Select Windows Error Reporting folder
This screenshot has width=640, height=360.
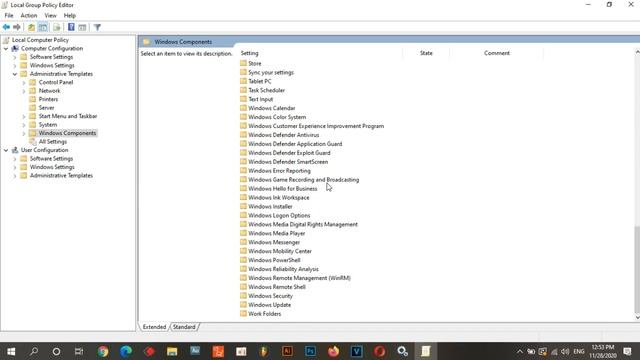pos(279,171)
